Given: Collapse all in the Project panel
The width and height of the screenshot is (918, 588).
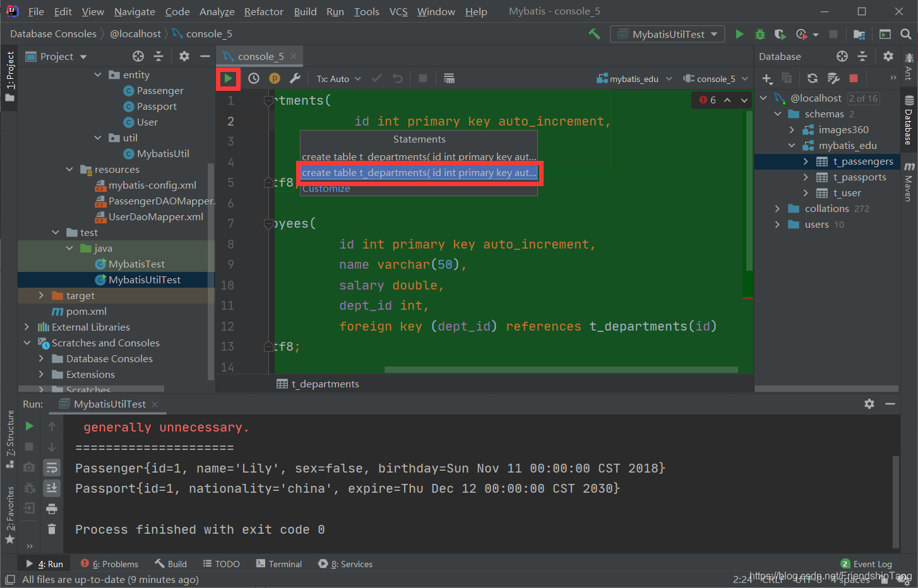Looking at the screenshot, I should point(158,56).
